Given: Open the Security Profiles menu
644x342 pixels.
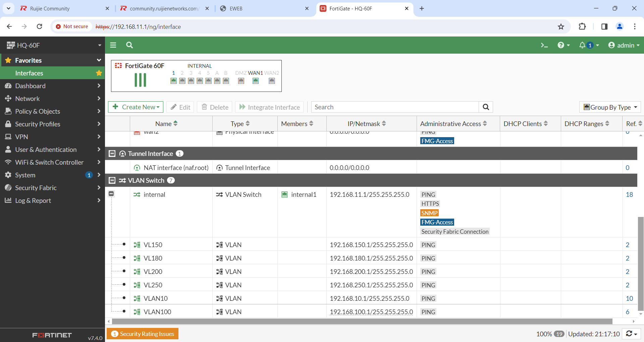Looking at the screenshot, I should [52, 124].
